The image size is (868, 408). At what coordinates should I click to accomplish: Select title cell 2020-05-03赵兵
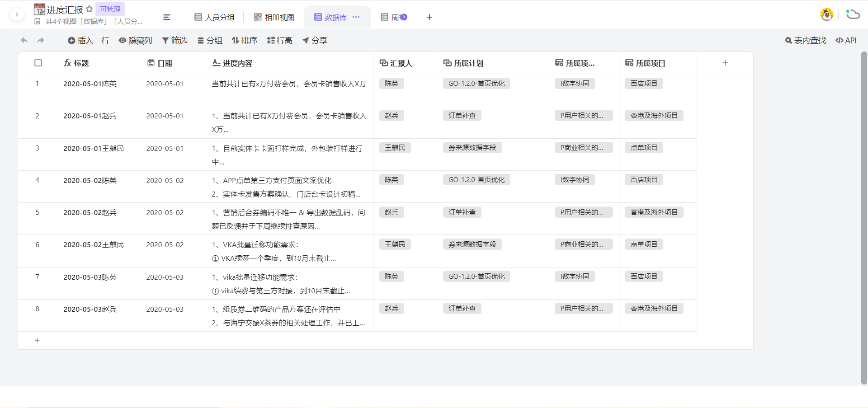click(99, 315)
